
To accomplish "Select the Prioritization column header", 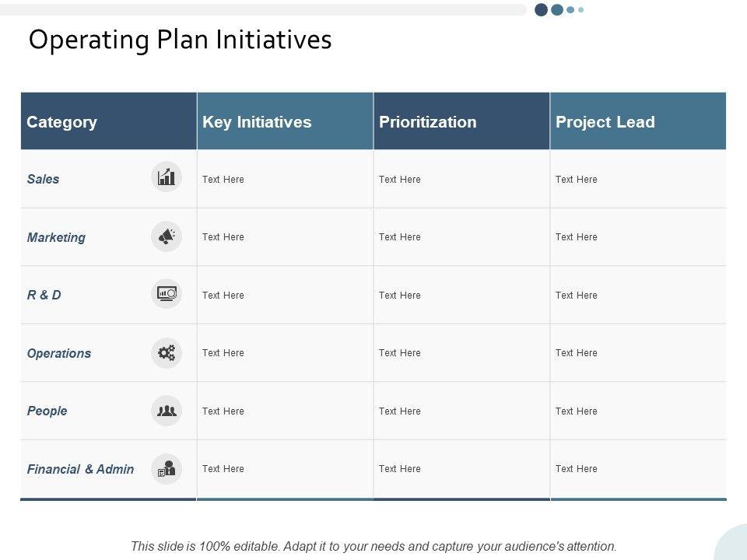I will pos(427,122).
